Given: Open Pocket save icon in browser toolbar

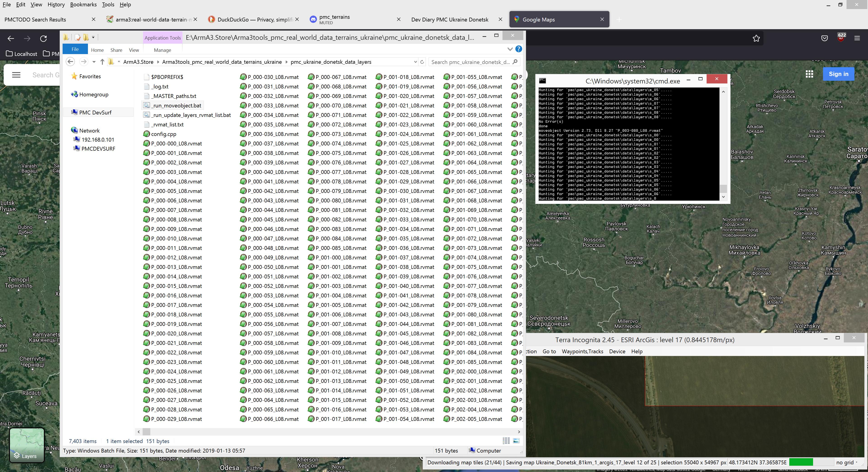Looking at the screenshot, I should (x=825, y=38).
